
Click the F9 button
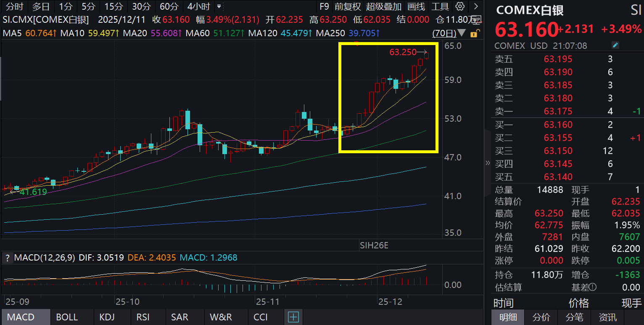click(324, 6)
